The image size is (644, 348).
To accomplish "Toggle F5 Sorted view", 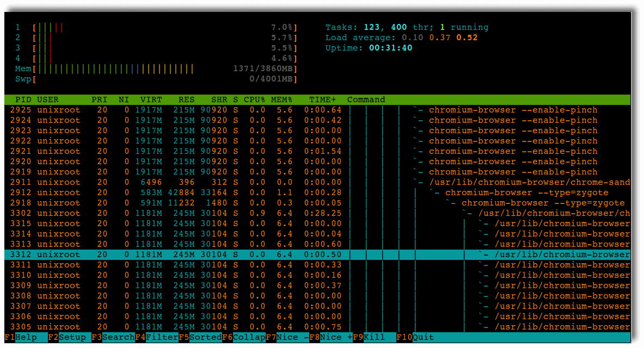I will coord(200,337).
